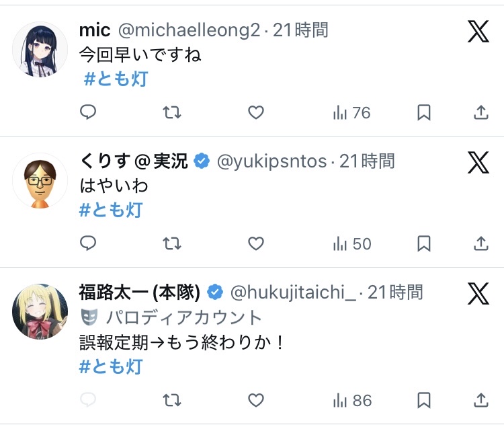Like the 誤報定期 tweet
Screen dimensions: 504x429
(256, 400)
